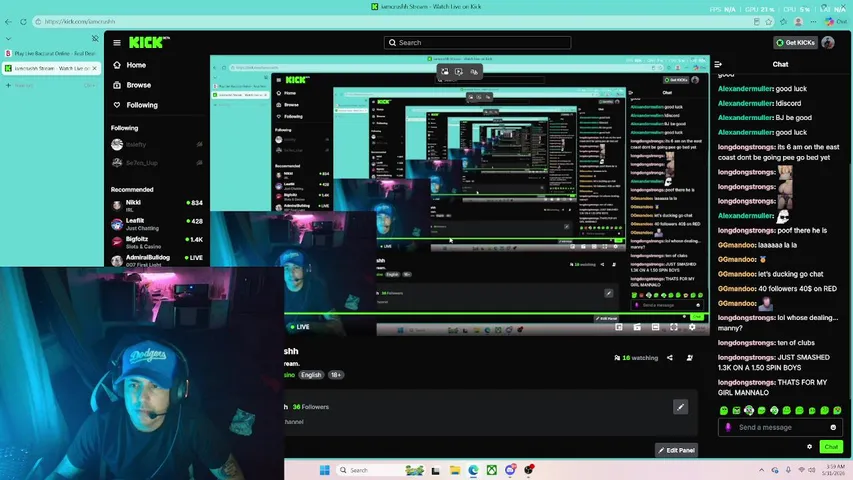Click the green Chat send button
Screen dimensions: 853x480
click(x=831, y=447)
